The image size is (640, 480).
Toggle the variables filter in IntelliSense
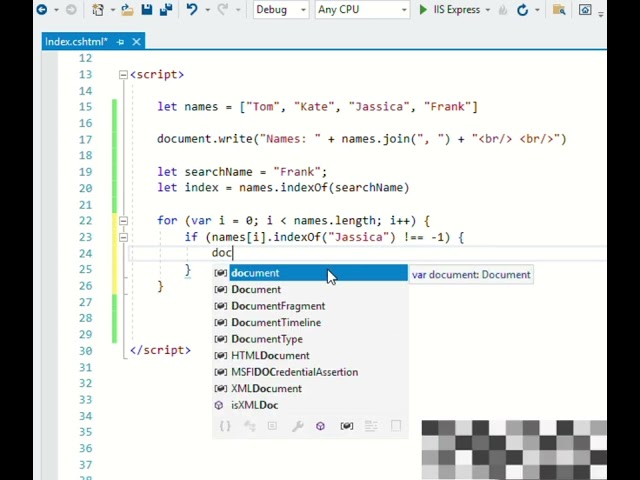[347, 426]
